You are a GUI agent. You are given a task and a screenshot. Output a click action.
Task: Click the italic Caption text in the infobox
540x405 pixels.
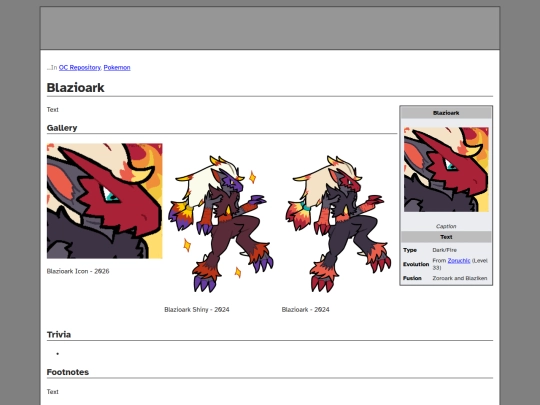[x=446, y=226]
